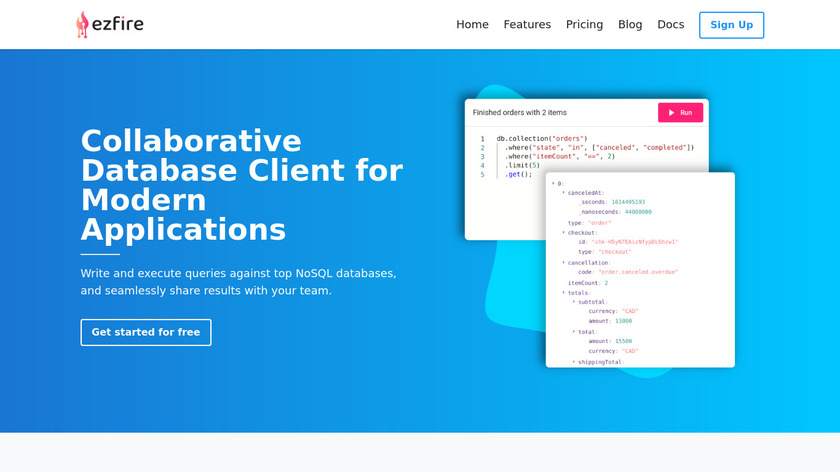Collapse the total node

574,332
